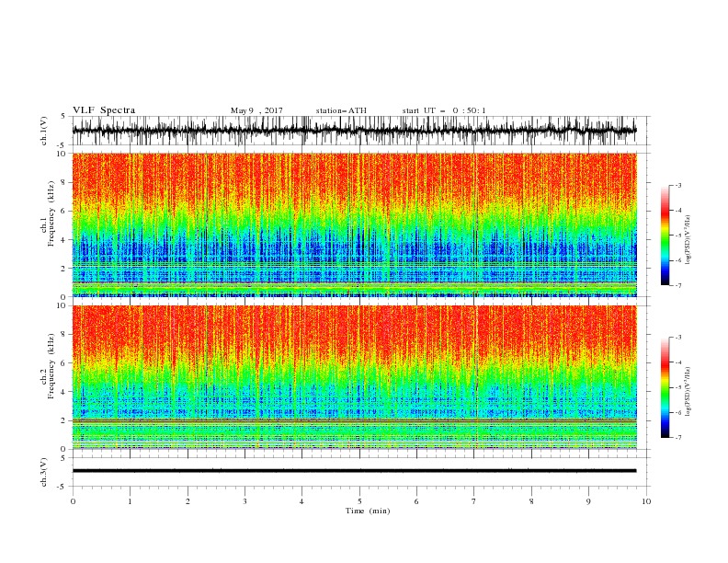The image size is (728, 563).
Task: Click the "ch.1(V)" waveform axis label
Action: click(44, 131)
